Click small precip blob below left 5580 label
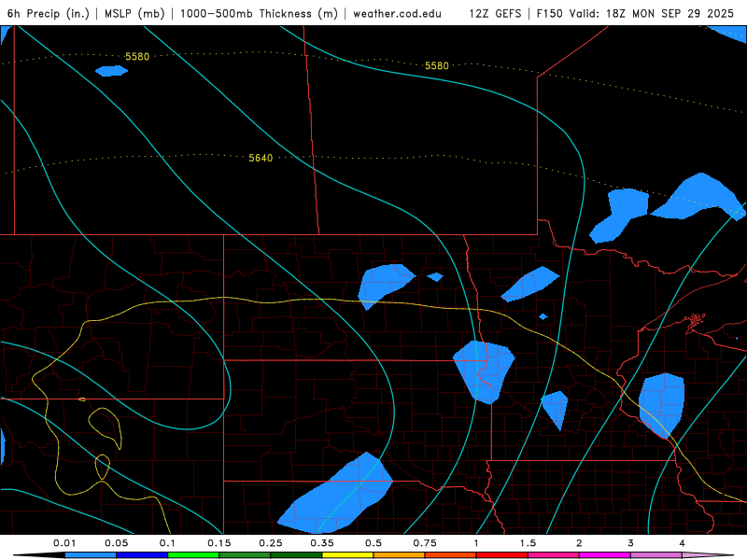 (x=111, y=71)
